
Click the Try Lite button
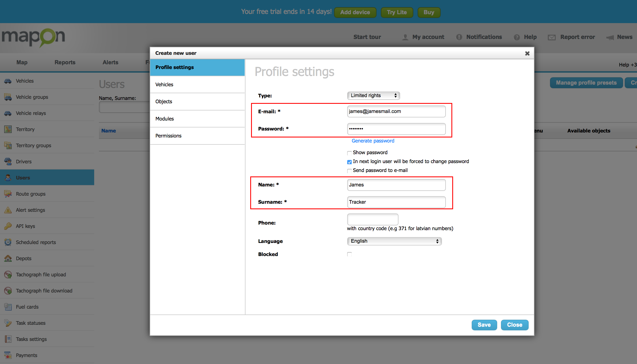coord(397,12)
